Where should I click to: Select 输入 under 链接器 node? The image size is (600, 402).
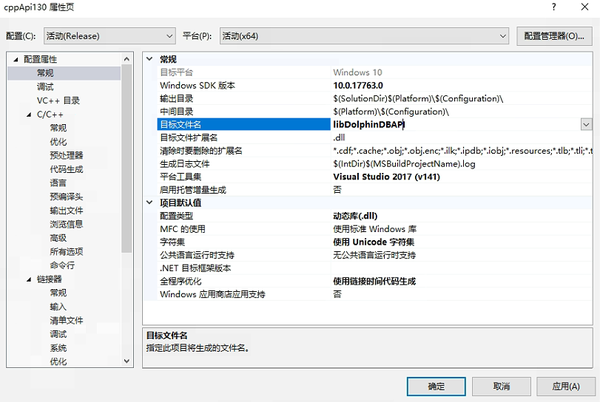tap(58, 307)
